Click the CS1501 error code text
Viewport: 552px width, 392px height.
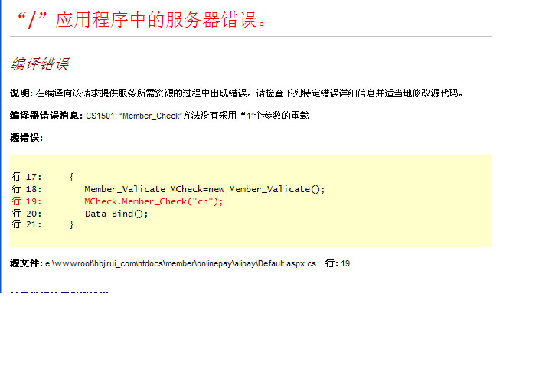[x=101, y=116]
